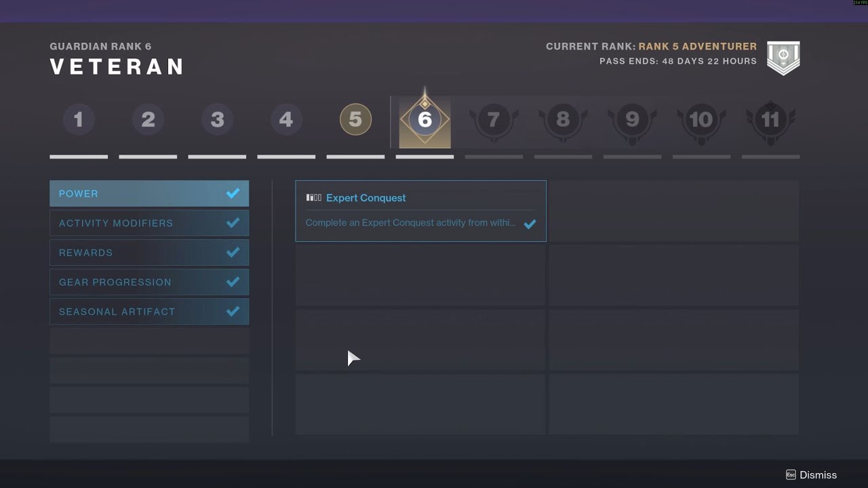Open the Rewards category

149,253
